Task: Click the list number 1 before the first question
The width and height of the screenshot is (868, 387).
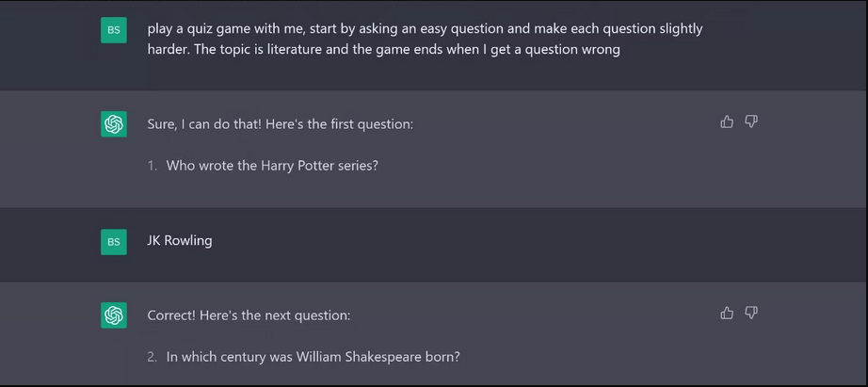Action: coord(152,166)
